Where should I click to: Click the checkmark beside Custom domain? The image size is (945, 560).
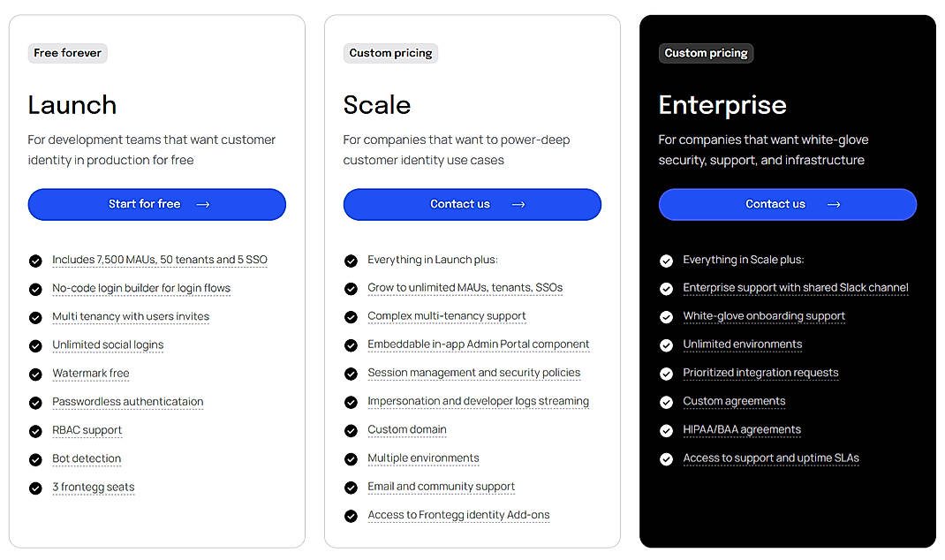(351, 430)
